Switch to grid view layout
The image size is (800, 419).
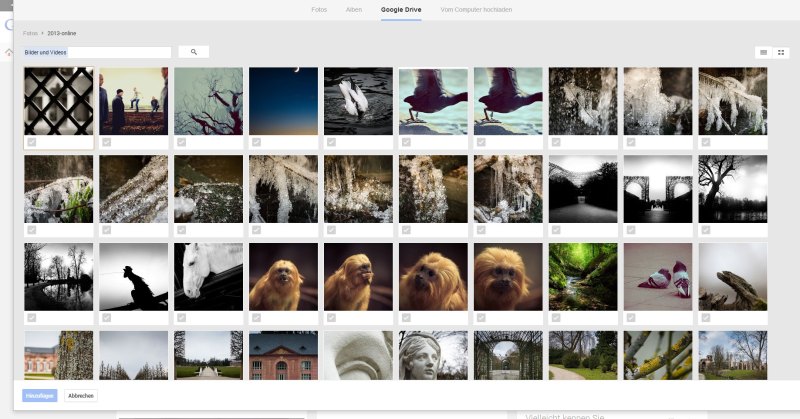(781, 52)
